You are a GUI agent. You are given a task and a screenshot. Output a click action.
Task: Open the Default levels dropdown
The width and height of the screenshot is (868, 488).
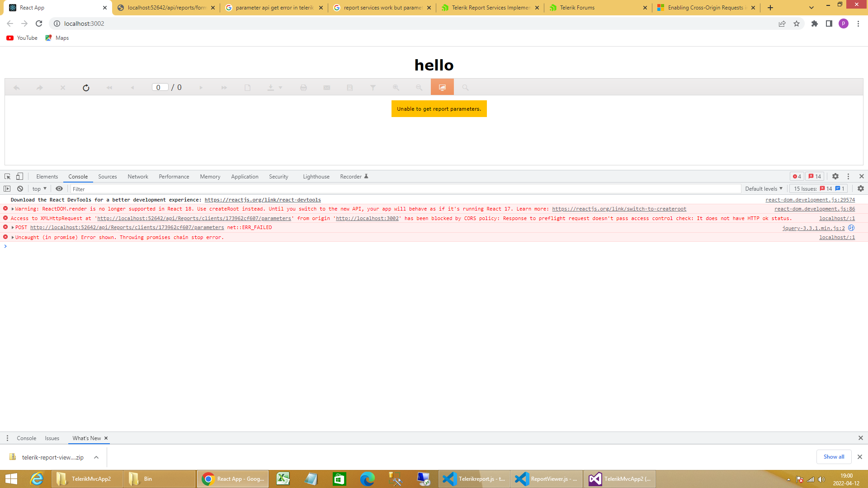(764, 189)
